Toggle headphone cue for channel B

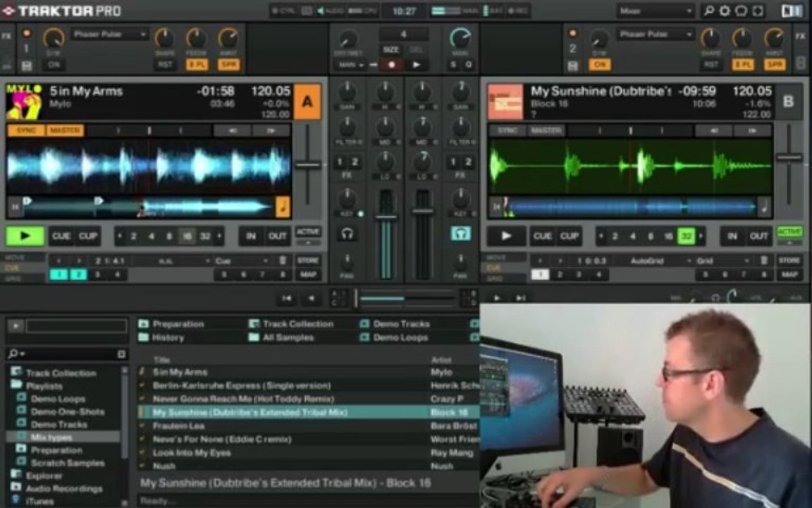(460, 234)
